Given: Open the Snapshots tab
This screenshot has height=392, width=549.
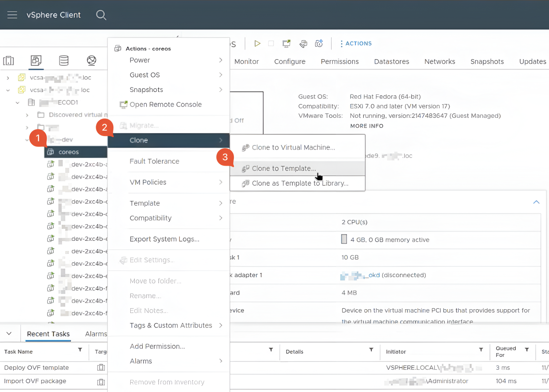Looking at the screenshot, I should [487, 62].
